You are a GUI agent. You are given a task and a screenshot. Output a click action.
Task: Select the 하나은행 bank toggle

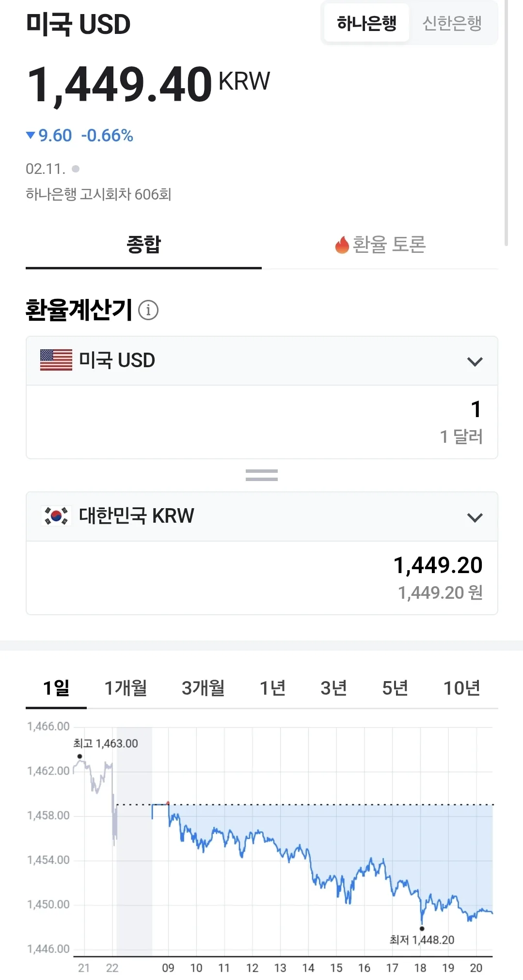click(366, 23)
